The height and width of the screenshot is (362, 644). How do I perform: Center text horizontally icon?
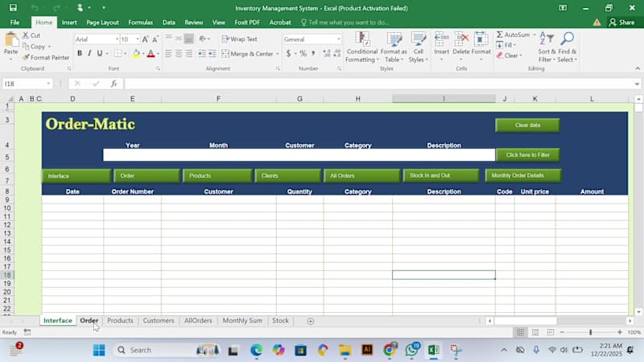pyautogui.click(x=179, y=53)
